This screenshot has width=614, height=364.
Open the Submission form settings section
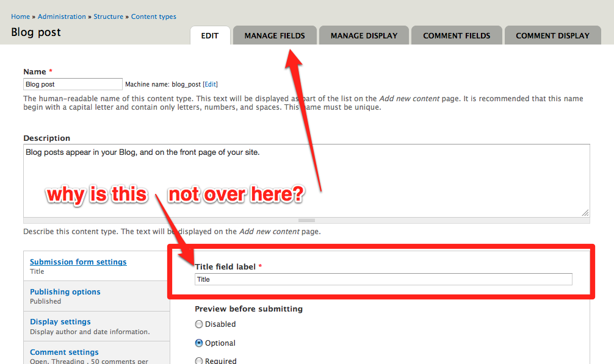click(x=78, y=262)
